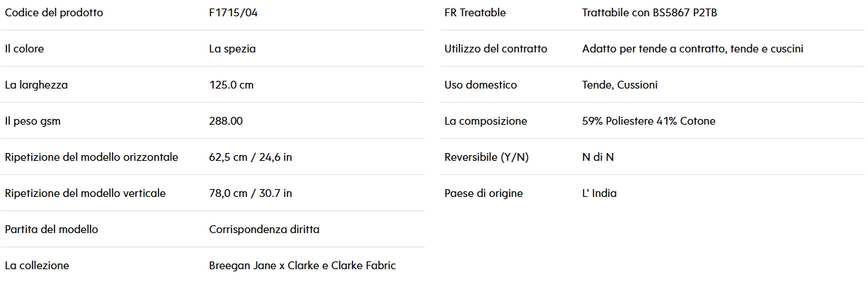
Task: Click the reversible value N di N
Action: click(598, 157)
